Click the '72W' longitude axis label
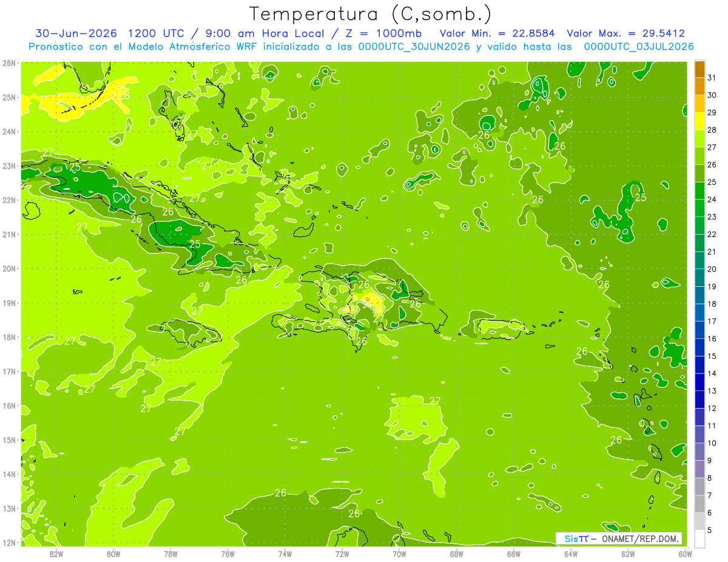728x562 pixels. (x=342, y=554)
